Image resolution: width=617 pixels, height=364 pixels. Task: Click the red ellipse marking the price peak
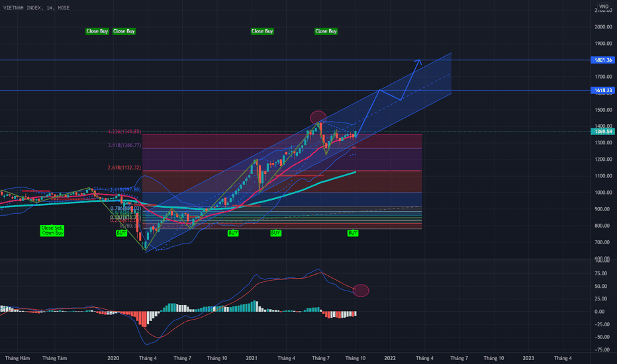(x=318, y=117)
